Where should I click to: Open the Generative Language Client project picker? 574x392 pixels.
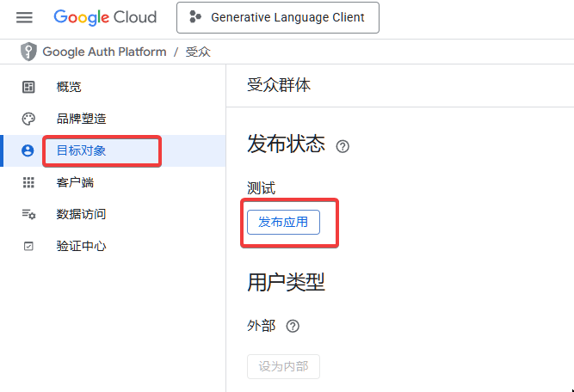(x=277, y=17)
